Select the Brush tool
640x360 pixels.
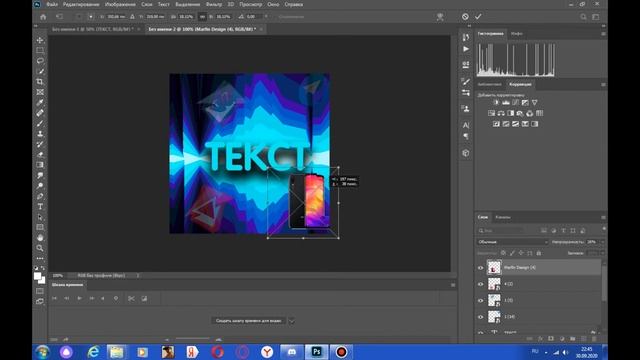(x=40, y=123)
